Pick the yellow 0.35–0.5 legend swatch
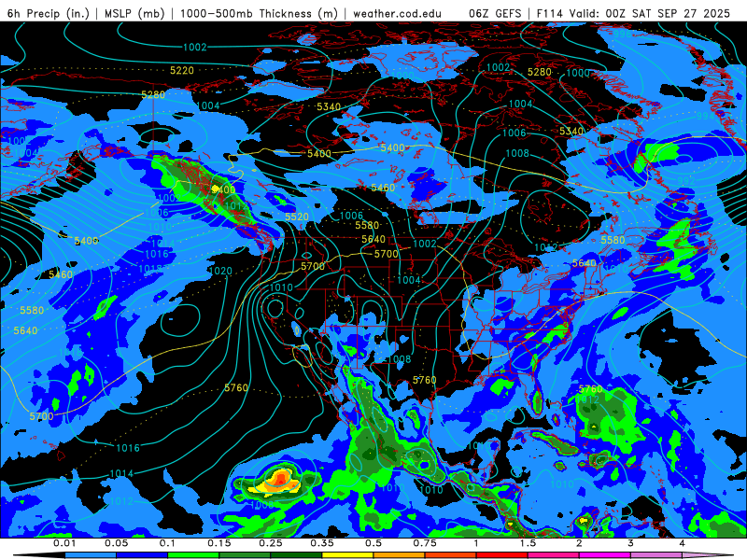Screen dimensions: 747x560 click(x=347, y=555)
